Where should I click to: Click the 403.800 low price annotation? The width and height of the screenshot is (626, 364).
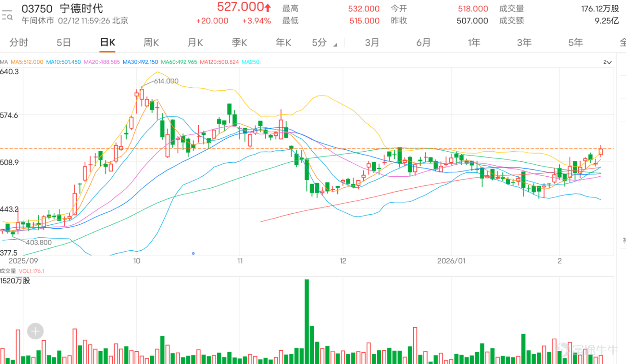point(39,242)
